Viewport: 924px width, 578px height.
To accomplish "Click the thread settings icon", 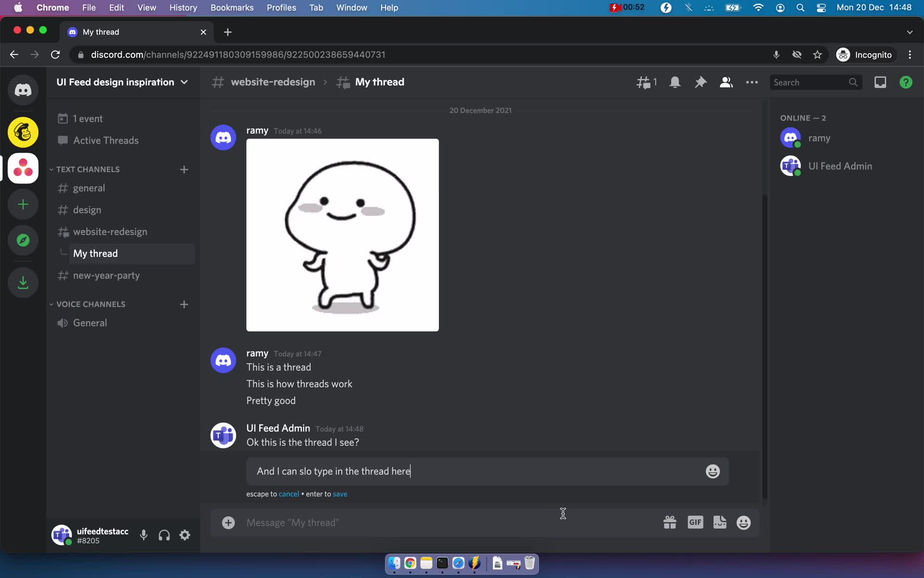I will 751,82.
